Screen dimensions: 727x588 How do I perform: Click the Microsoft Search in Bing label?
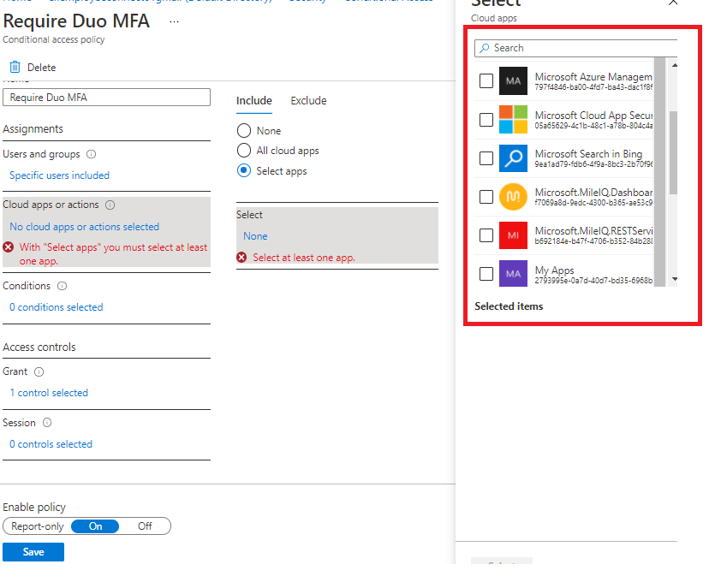click(588, 153)
